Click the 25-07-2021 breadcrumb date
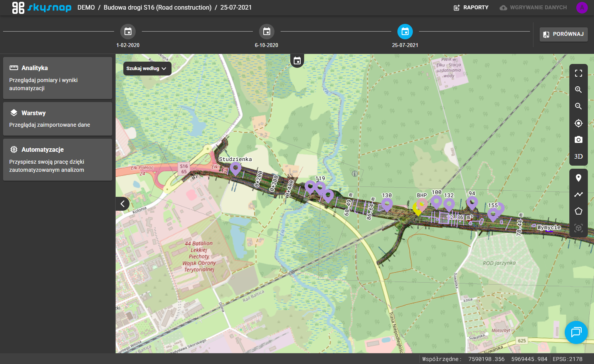This screenshot has height=364, width=594. click(x=236, y=8)
